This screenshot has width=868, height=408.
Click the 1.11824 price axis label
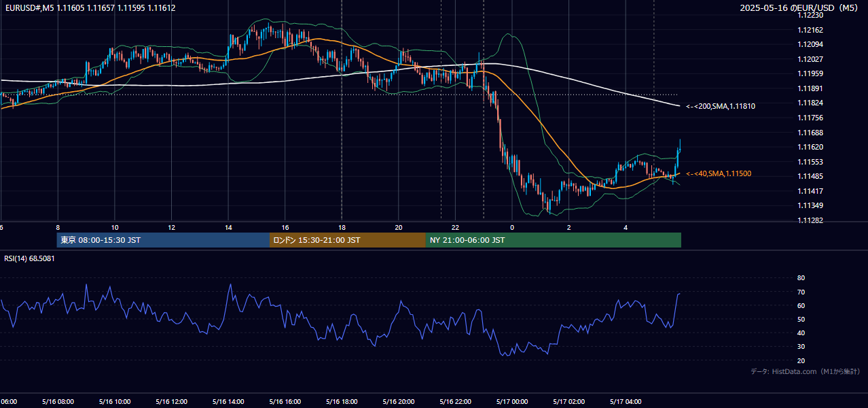tap(810, 103)
